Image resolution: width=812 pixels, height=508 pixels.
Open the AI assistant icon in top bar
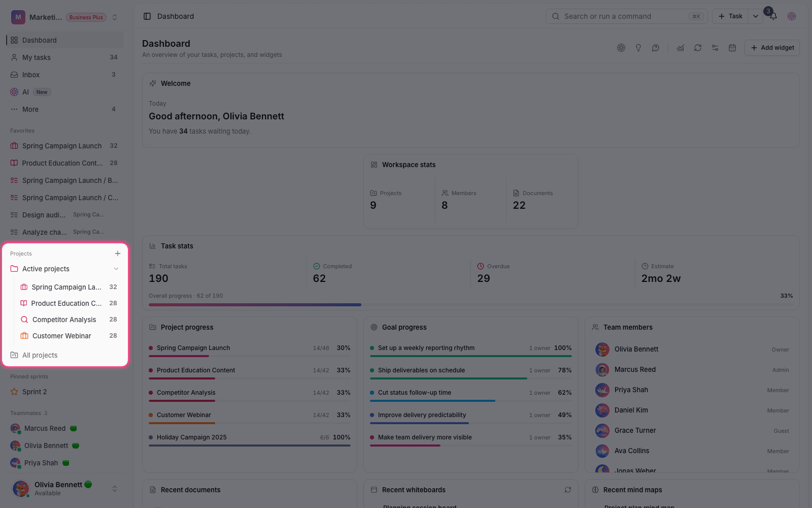point(792,16)
